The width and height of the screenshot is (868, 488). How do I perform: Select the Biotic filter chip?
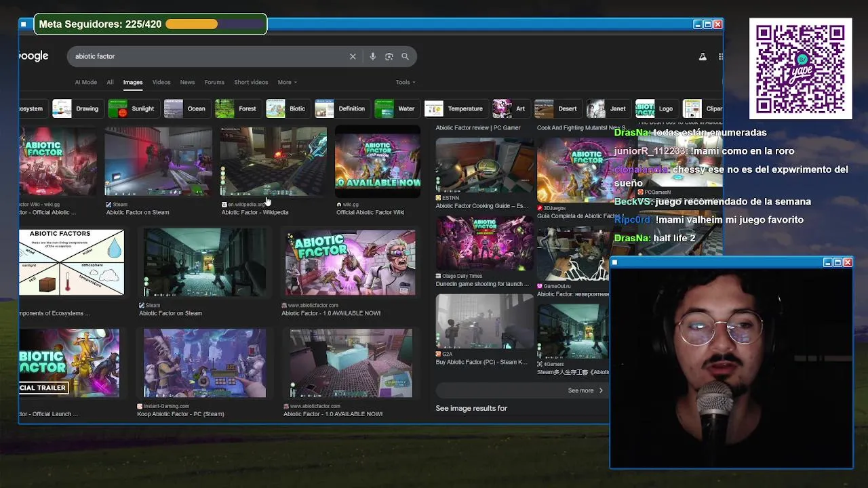(x=287, y=108)
